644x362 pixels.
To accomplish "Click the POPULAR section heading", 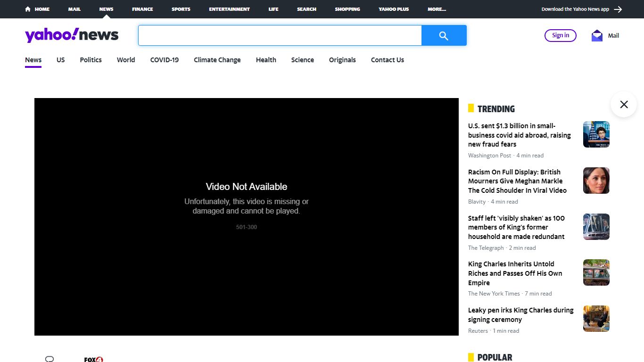I will [495, 357].
